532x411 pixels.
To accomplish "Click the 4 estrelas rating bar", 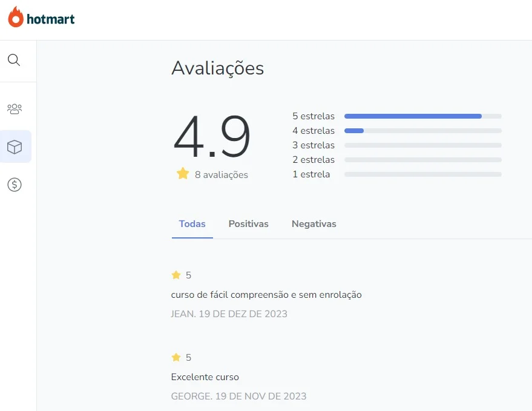I will pos(422,131).
